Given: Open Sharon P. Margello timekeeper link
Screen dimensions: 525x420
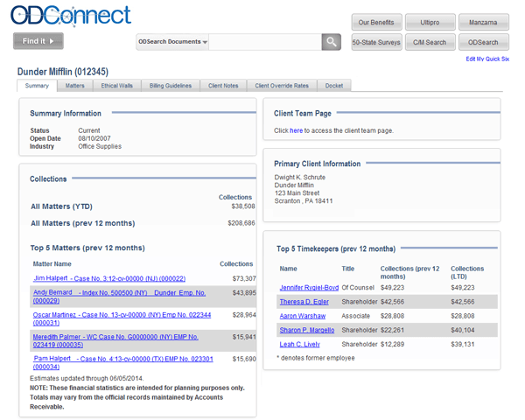Looking at the screenshot, I should 307,330.
